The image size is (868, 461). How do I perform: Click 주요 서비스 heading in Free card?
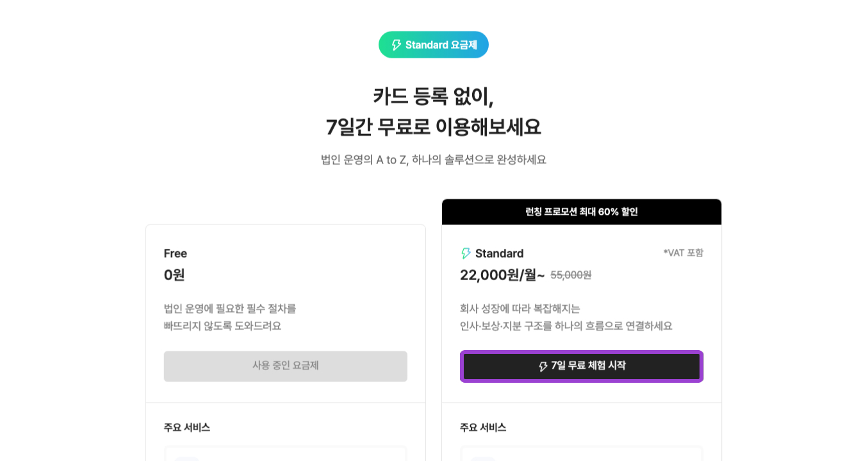coord(187,427)
